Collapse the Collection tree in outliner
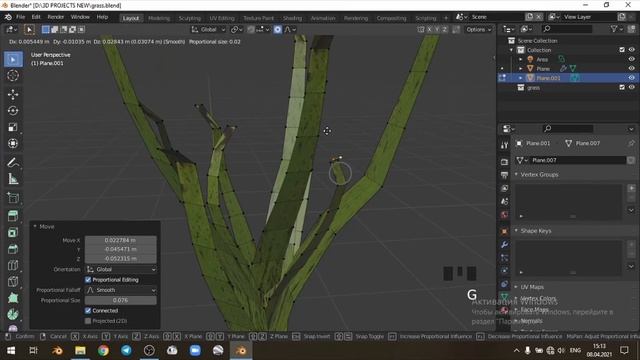The width and height of the screenshot is (640, 360). point(511,50)
